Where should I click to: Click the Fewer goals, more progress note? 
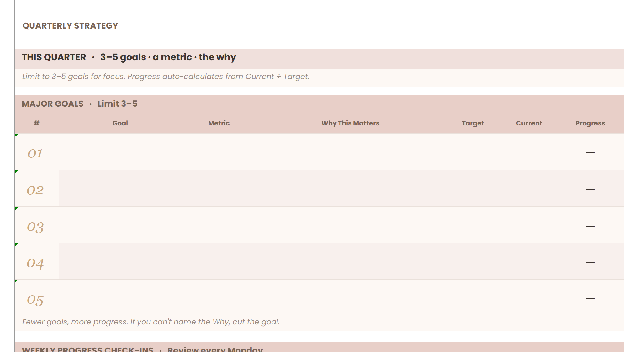(151, 322)
